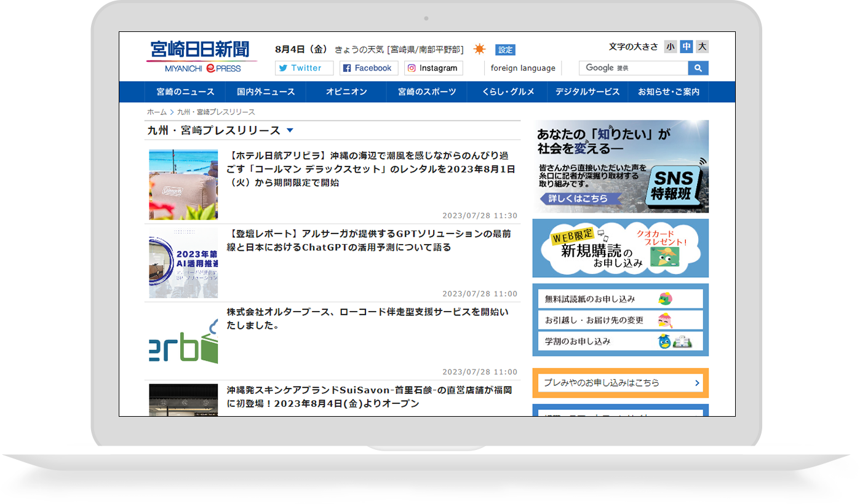This screenshot has height=504, width=860.
Task: Click the 設定 weather settings button
Action: point(506,50)
